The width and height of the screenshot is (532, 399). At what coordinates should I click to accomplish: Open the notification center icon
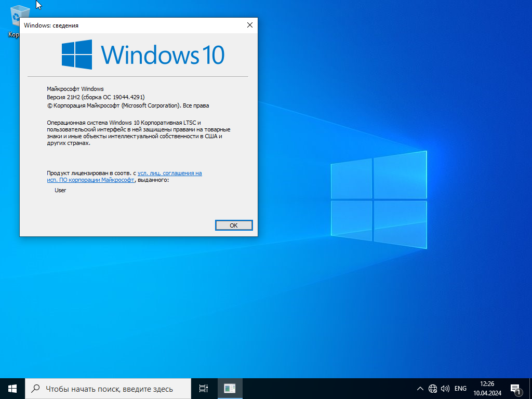point(516,389)
